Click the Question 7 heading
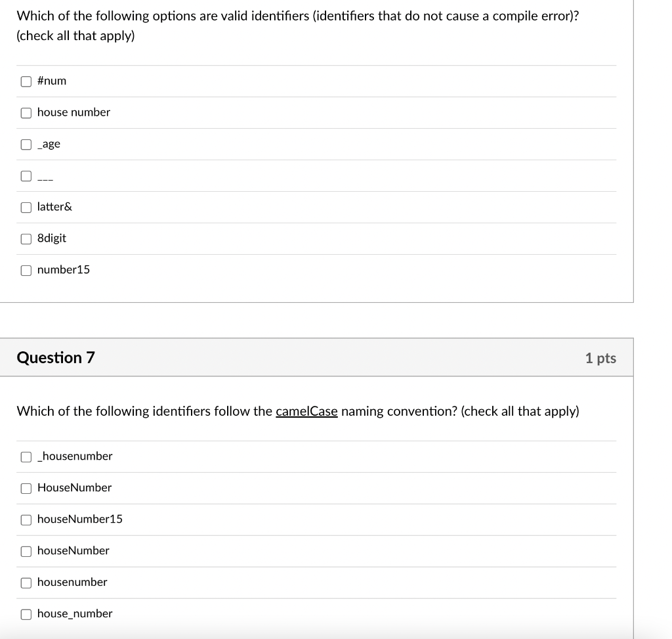672x639 pixels. 56,357
